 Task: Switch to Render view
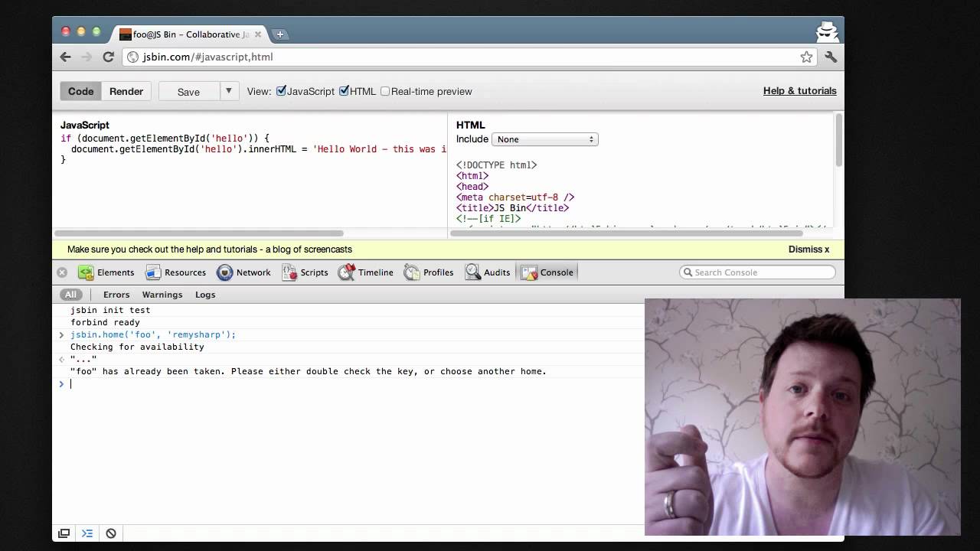(x=126, y=91)
